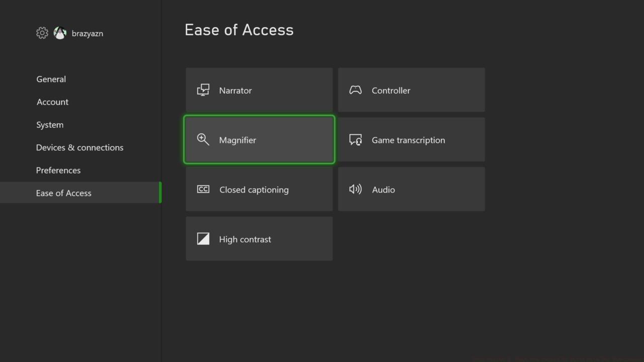
Task: Click the settings gear icon
Action: coord(42,33)
